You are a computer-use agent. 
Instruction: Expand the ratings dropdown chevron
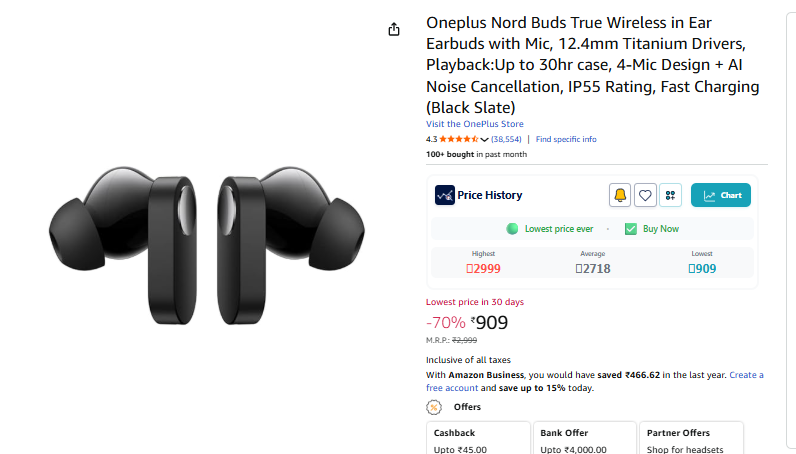tap(484, 140)
